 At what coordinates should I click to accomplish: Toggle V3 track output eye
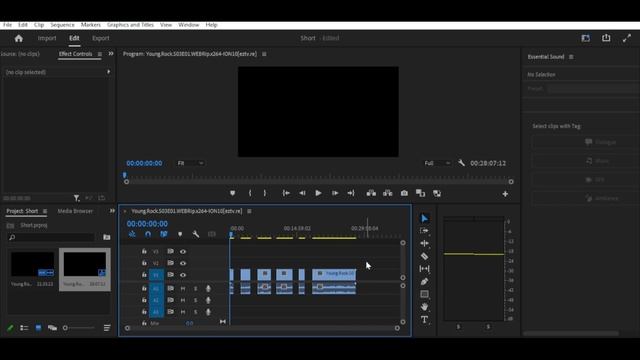tap(183, 252)
